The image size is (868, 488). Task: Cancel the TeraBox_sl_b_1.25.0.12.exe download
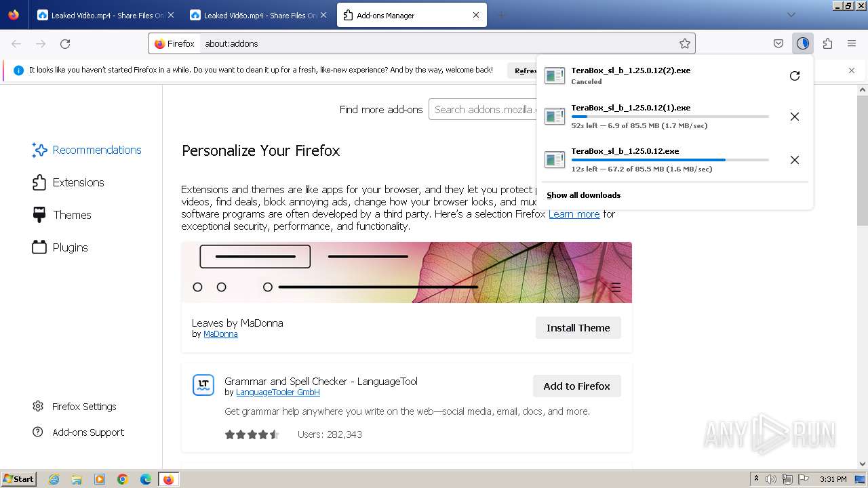pyautogui.click(x=795, y=160)
